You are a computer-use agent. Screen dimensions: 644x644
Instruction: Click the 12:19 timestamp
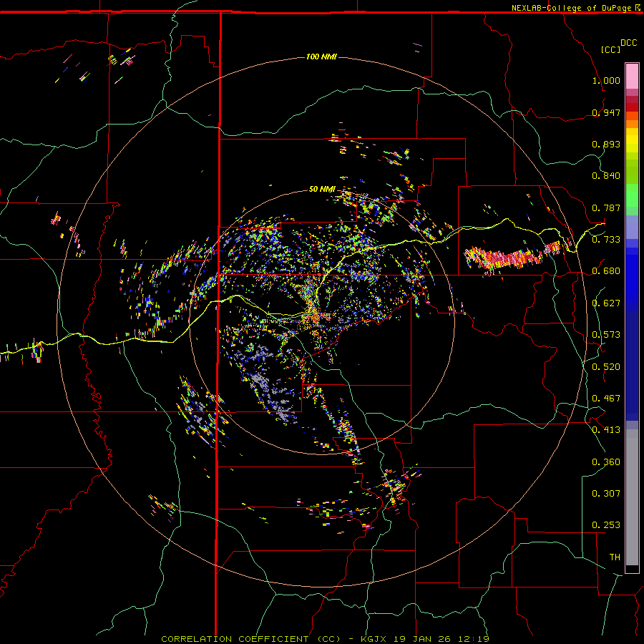(473, 639)
